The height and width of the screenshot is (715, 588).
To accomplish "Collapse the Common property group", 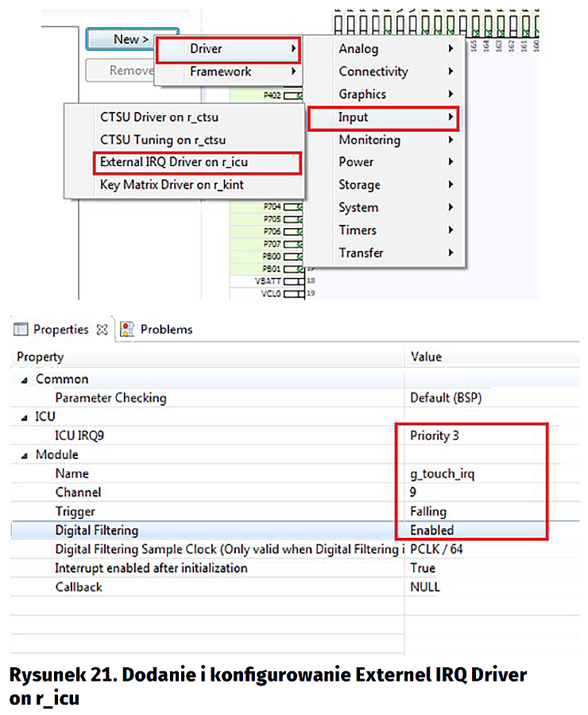I will (24, 380).
